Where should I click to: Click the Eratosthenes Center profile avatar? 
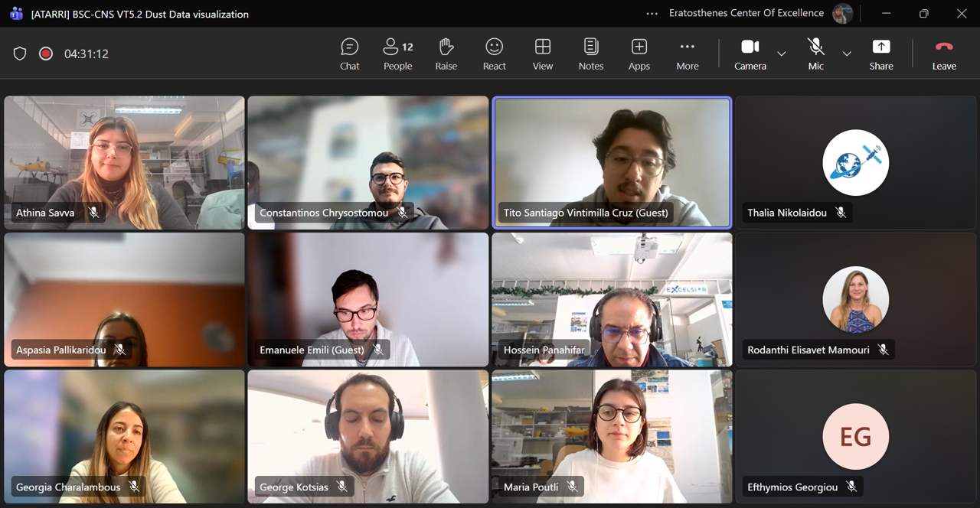[842, 14]
